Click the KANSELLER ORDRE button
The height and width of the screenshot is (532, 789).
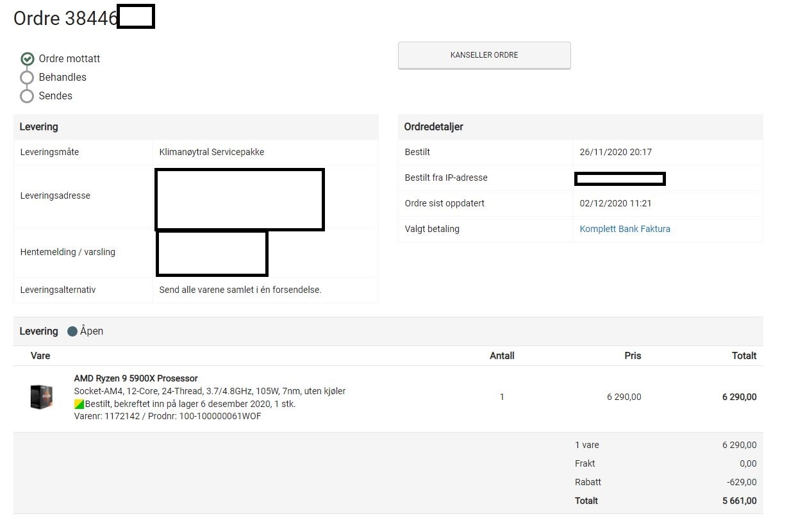pos(484,55)
